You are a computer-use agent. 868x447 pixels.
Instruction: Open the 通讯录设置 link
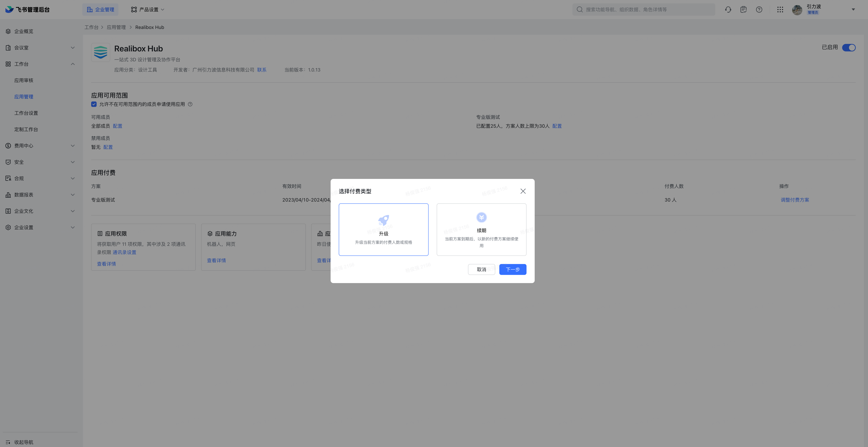click(x=124, y=252)
